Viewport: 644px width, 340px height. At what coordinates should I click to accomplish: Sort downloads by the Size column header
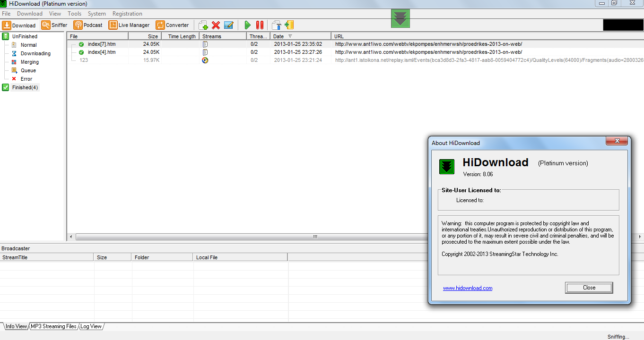point(145,36)
